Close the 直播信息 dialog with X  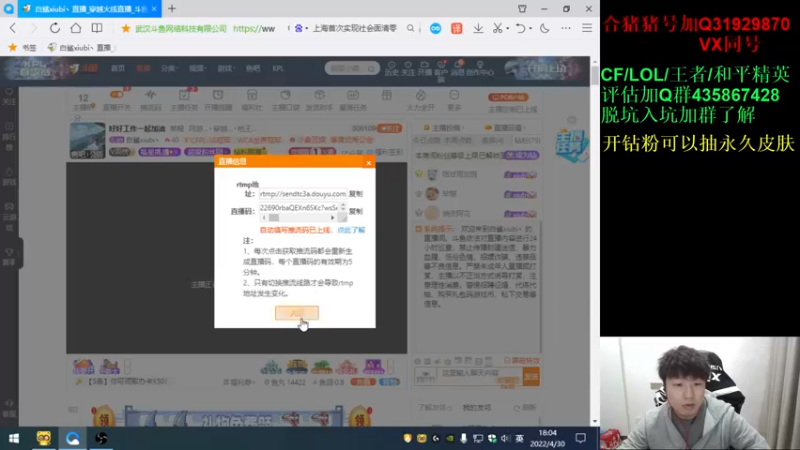click(x=368, y=163)
